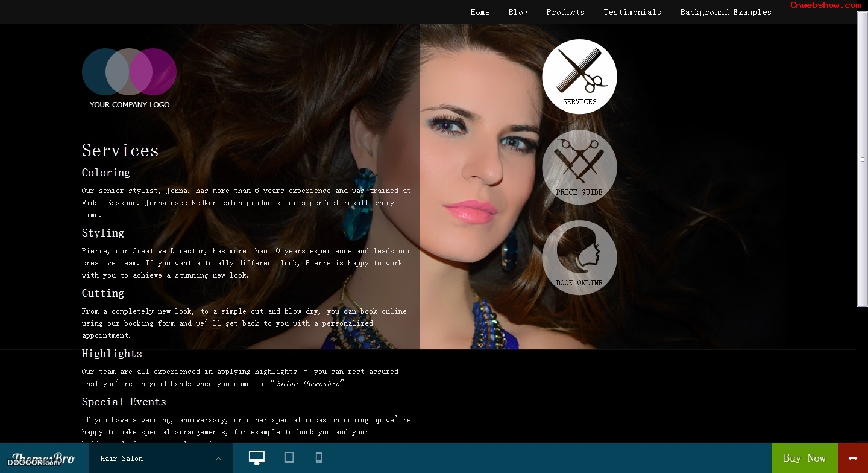
Task: Open the Services circle icon
Action: pos(579,77)
